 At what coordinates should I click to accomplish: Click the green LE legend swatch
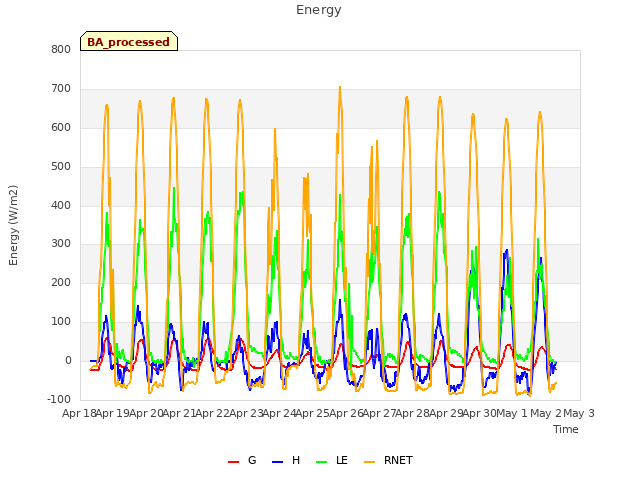(322, 461)
